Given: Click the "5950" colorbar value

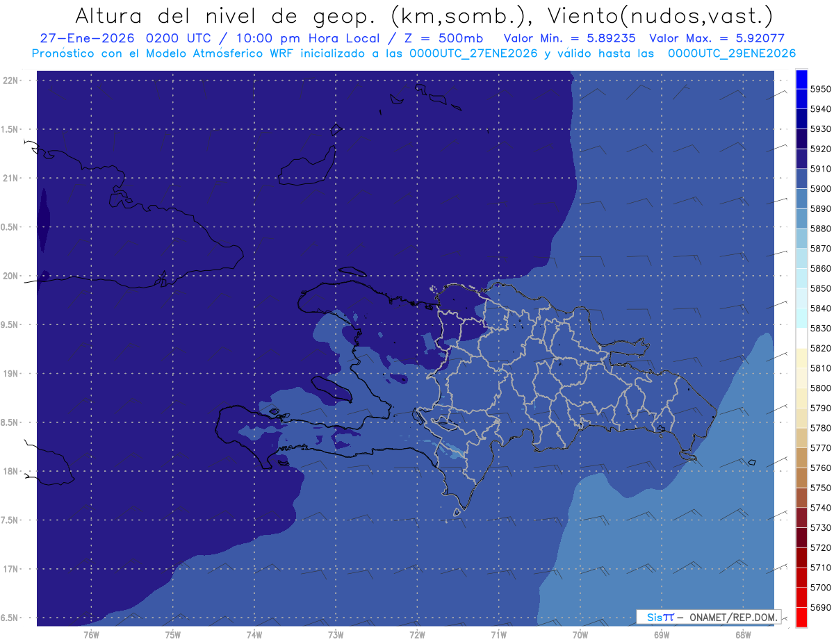Looking at the screenshot, I should [x=819, y=89].
